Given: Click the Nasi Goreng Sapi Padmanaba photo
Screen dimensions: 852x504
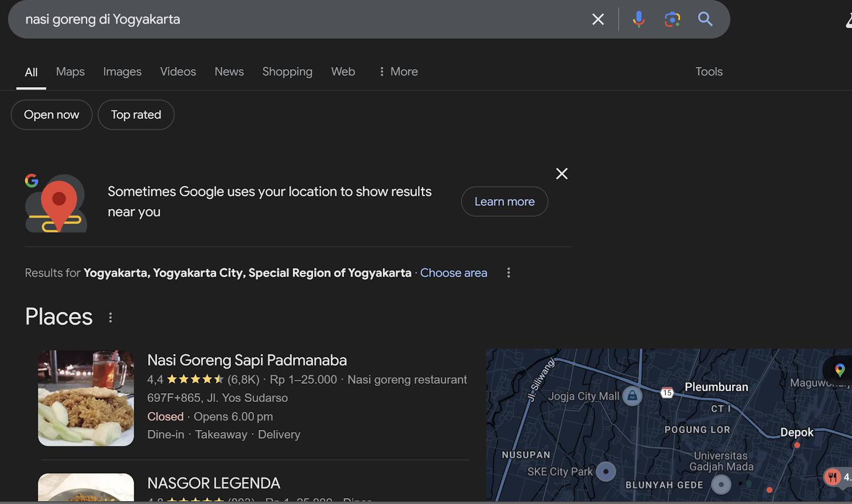Looking at the screenshot, I should (86, 398).
